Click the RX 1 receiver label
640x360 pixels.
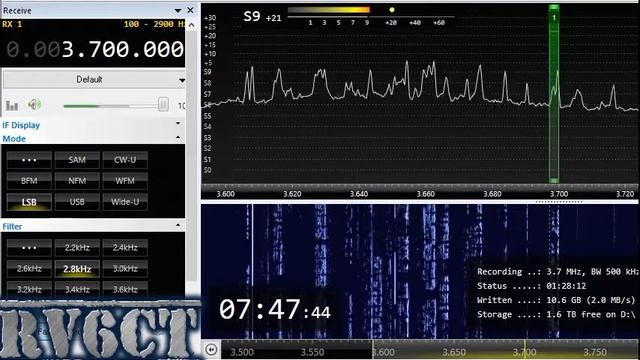[12, 24]
